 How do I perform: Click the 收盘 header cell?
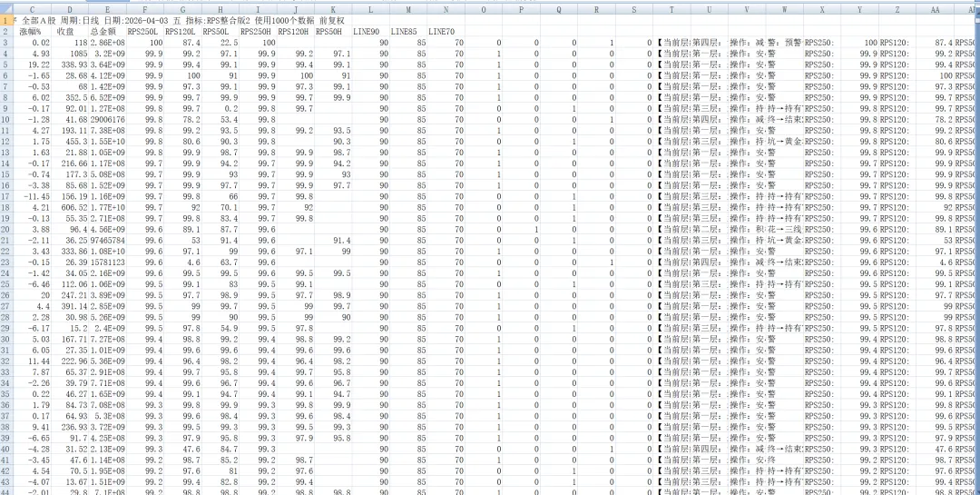pos(69,32)
